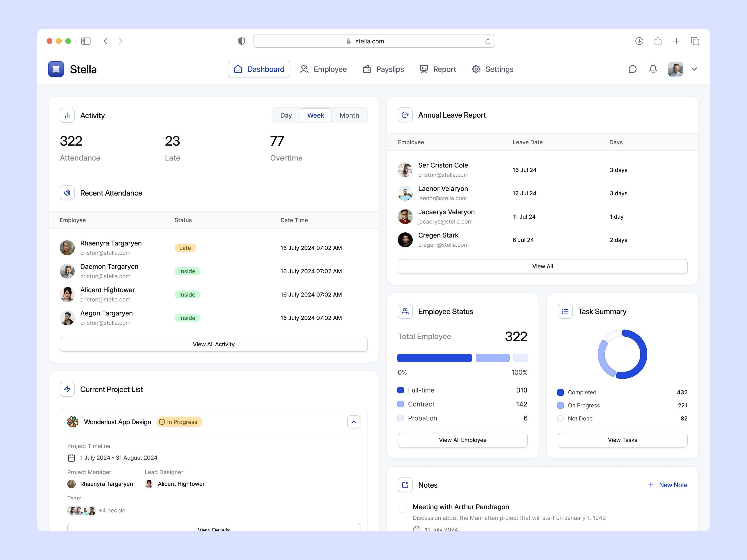Open the Report section
The width and height of the screenshot is (747, 560).
[438, 69]
